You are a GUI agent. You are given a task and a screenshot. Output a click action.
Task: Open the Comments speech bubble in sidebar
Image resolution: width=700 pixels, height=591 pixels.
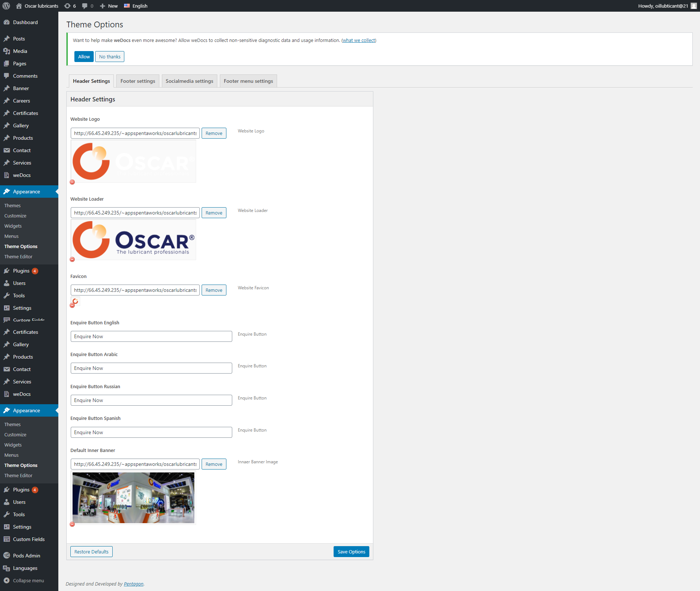[7, 76]
